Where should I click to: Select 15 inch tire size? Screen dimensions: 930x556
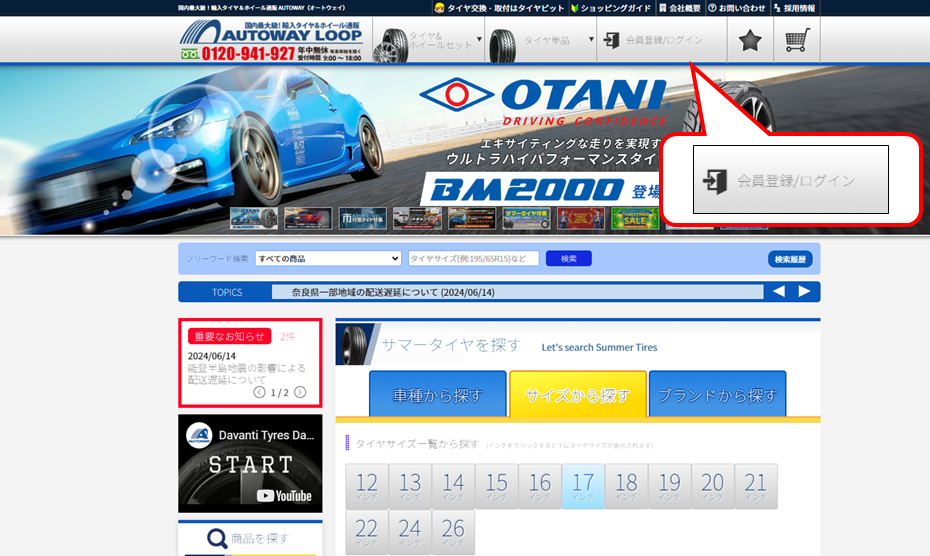click(x=496, y=487)
